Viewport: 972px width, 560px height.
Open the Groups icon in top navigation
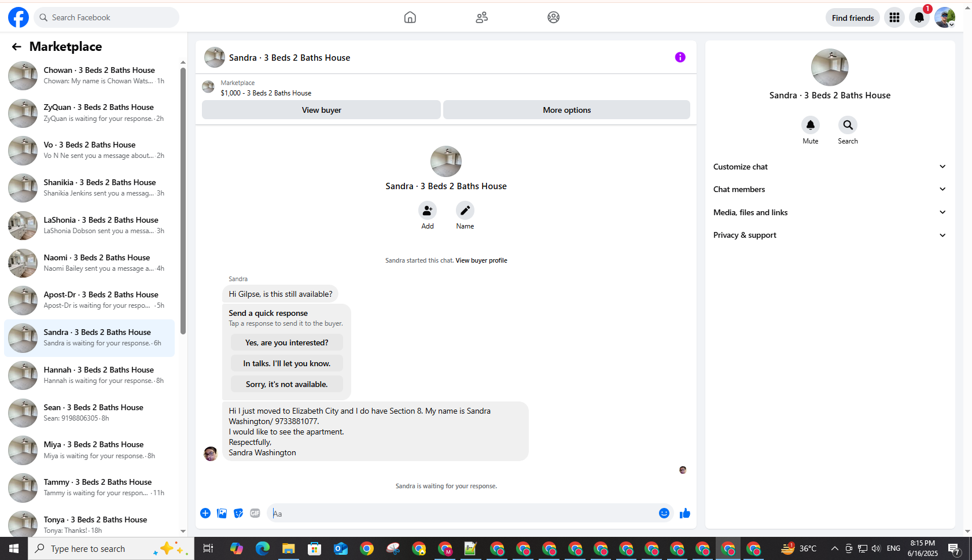(554, 17)
